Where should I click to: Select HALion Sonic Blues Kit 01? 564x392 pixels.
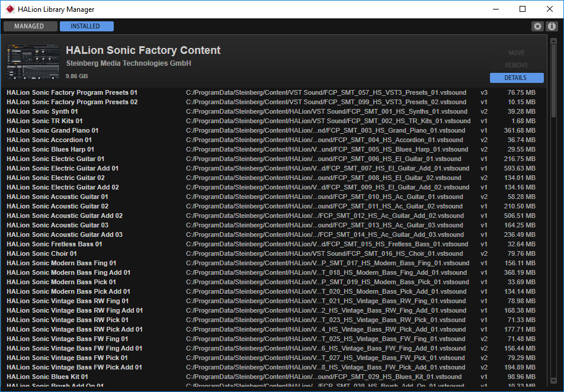[x=47, y=377]
